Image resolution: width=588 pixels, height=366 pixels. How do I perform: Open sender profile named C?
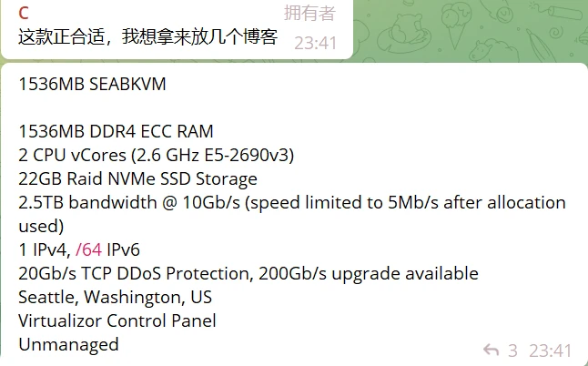click(24, 14)
